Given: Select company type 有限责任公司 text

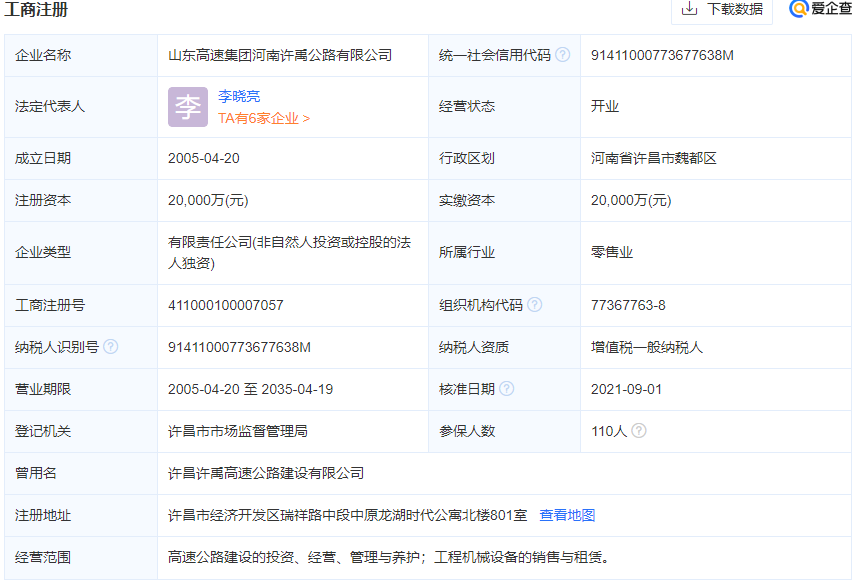Looking at the screenshot, I should coord(289,253).
